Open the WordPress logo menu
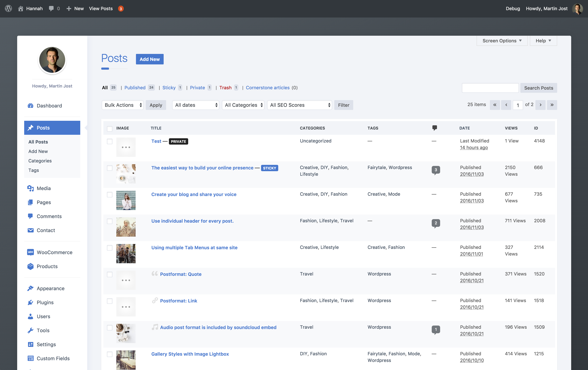Viewport: 588px width, 370px height. tap(8, 8)
